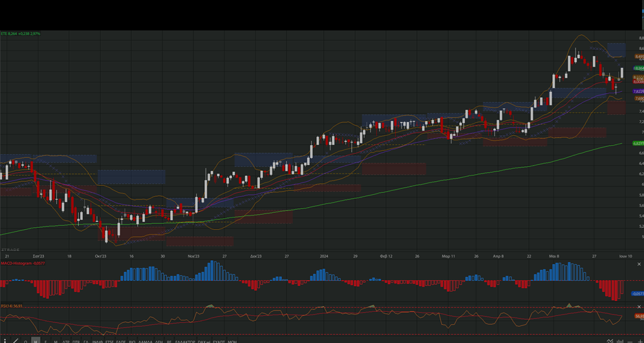
Task: Click the Ιουν 10 date label on time axis
Action: (x=625, y=256)
